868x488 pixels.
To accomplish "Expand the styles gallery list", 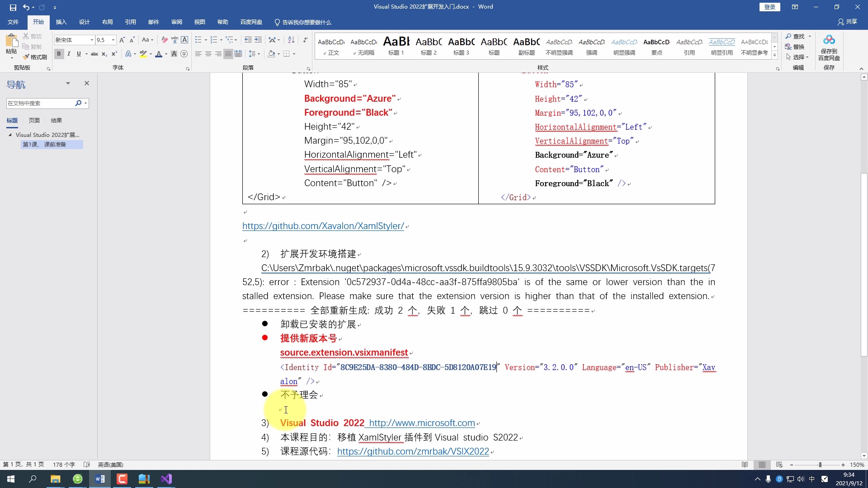I will [x=774, y=55].
